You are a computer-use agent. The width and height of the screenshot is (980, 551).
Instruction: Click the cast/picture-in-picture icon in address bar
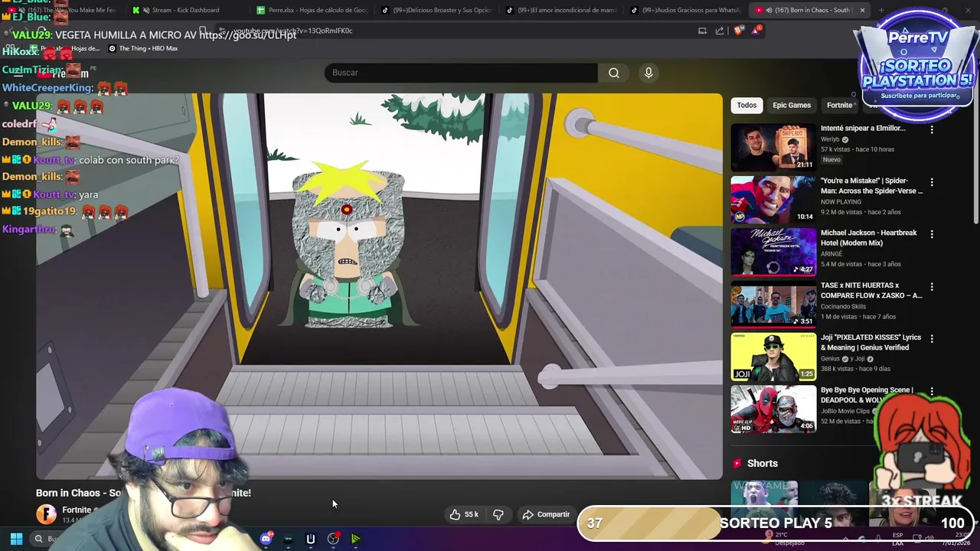[x=702, y=31]
